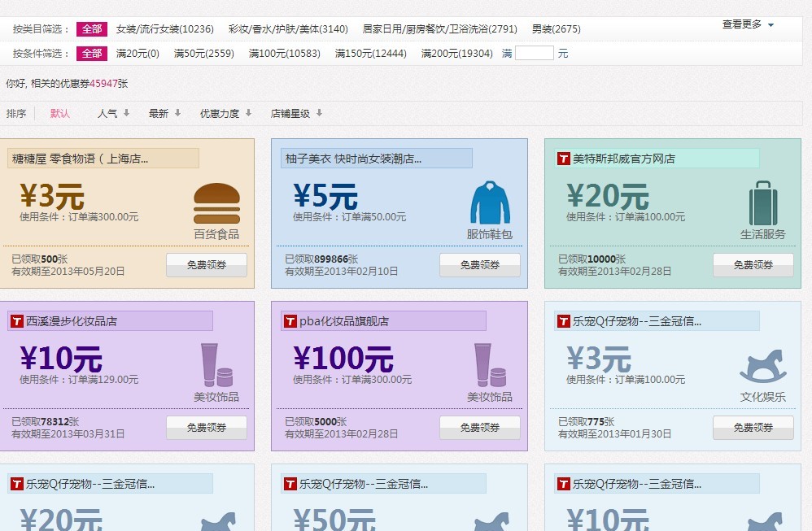Click Tmall logo beside 美特斯邦威官方网店
The height and width of the screenshot is (531, 812).
[563, 159]
